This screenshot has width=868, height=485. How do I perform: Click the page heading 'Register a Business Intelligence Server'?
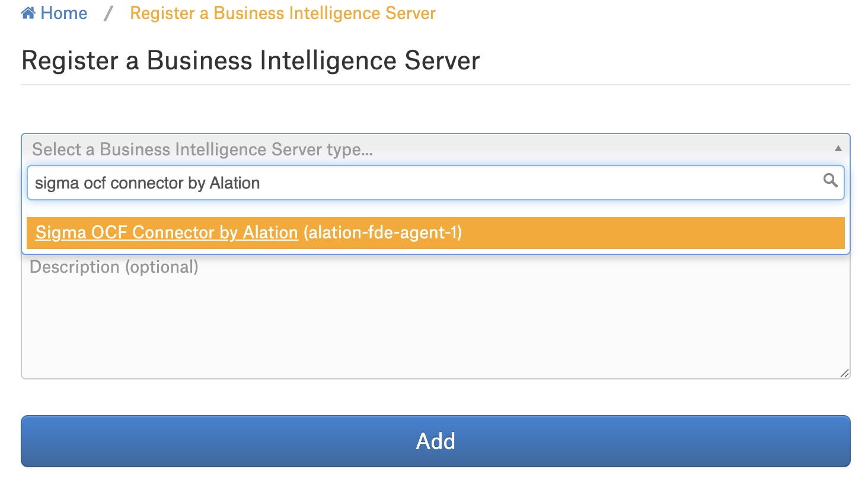250,60
